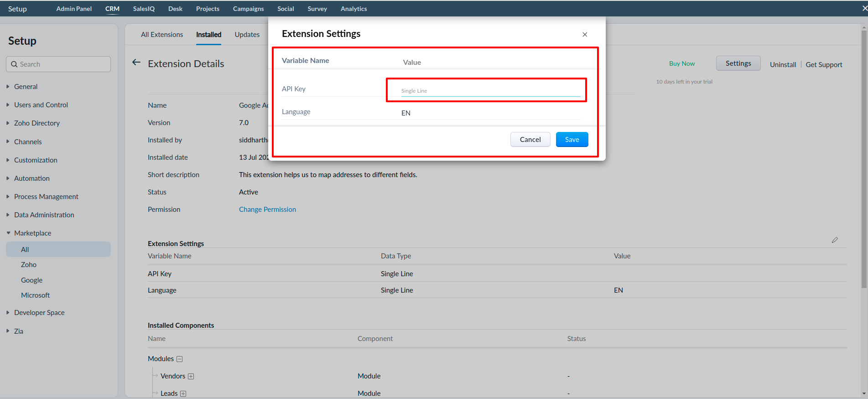Cancel the Extension Settings dialog
This screenshot has width=868, height=399.
(530, 140)
